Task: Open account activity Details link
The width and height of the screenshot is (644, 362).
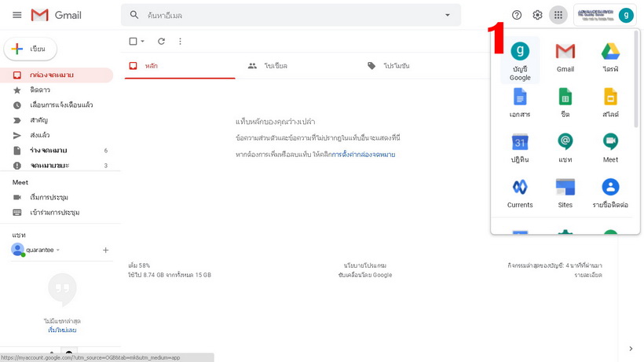Action: 588,275
